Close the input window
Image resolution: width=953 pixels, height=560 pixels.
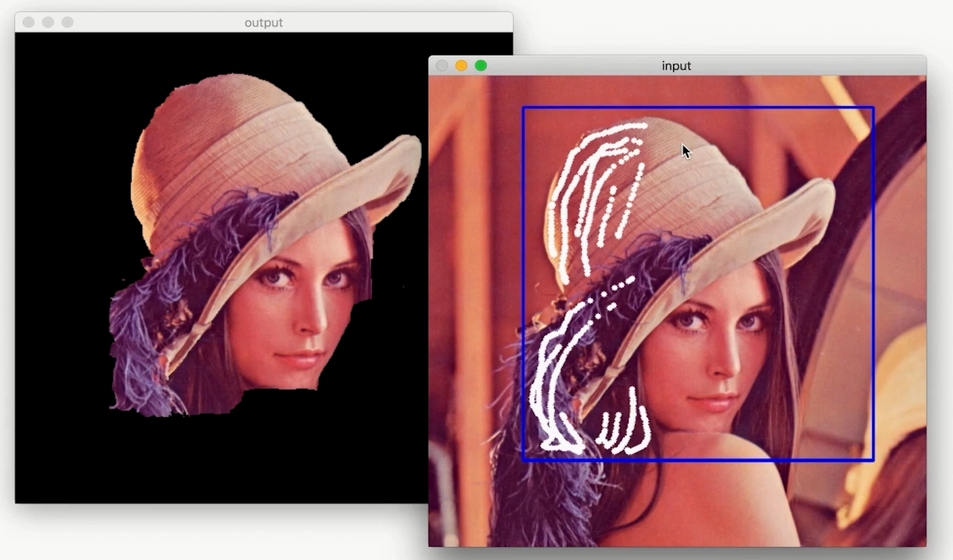coord(442,66)
